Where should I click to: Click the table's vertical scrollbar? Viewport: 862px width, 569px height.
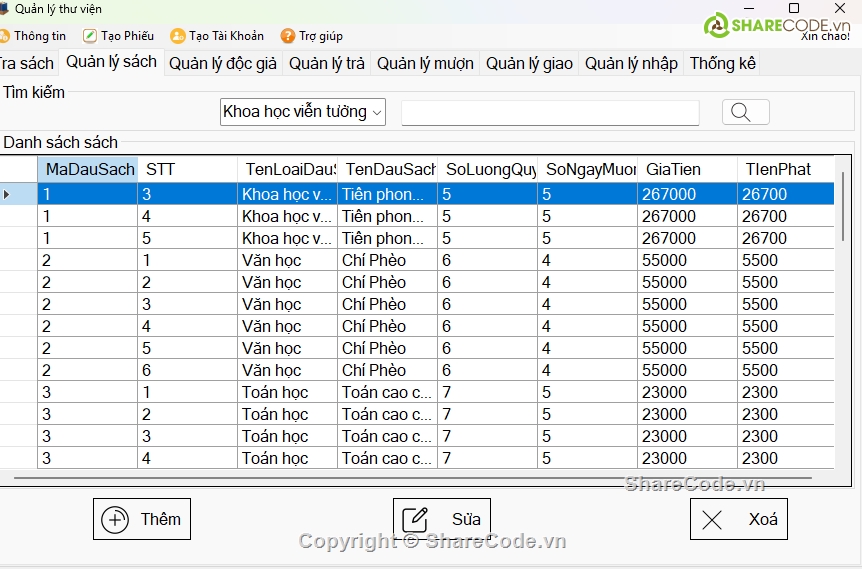(843, 300)
